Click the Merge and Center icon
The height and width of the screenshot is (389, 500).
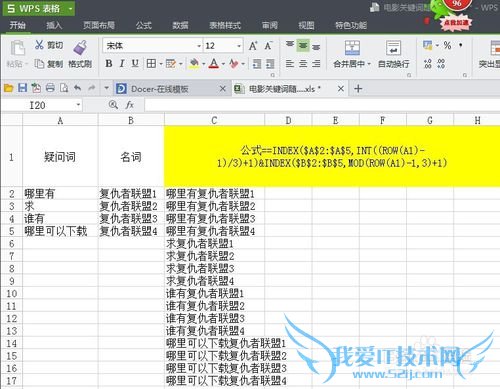(x=352, y=48)
